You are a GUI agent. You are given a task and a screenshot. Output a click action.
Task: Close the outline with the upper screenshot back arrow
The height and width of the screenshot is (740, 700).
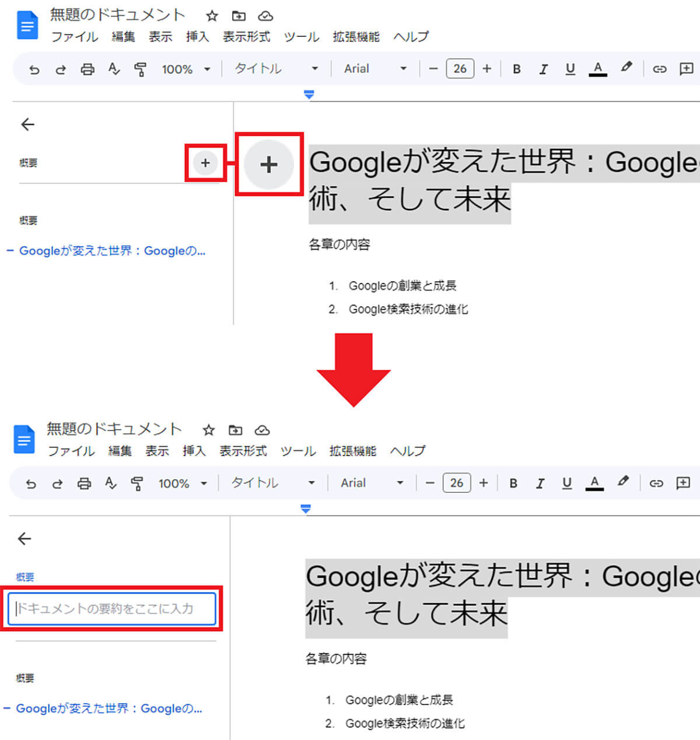27,124
